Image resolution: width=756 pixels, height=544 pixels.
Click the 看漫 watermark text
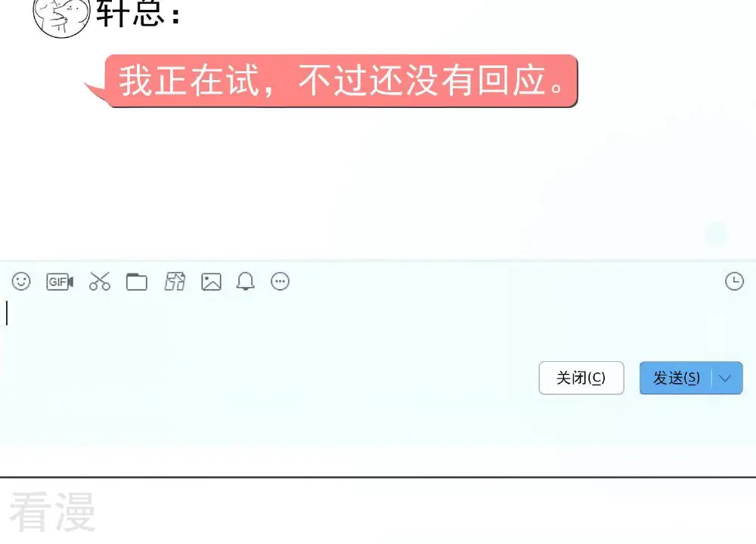coord(52,512)
